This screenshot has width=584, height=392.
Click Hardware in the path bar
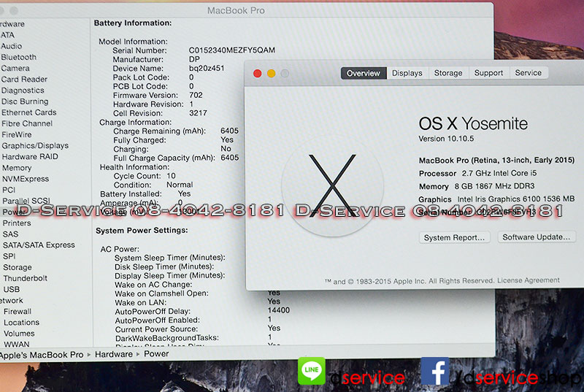pyautogui.click(x=114, y=354)
